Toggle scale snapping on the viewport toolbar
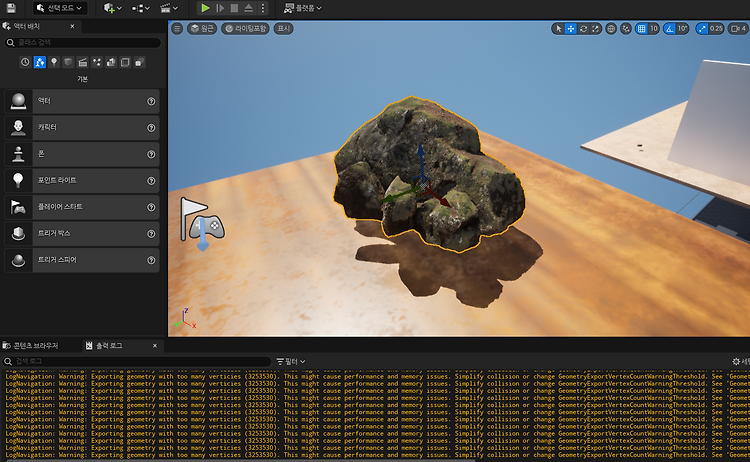The width and height of the screenshot is (750, 462). 702,29
